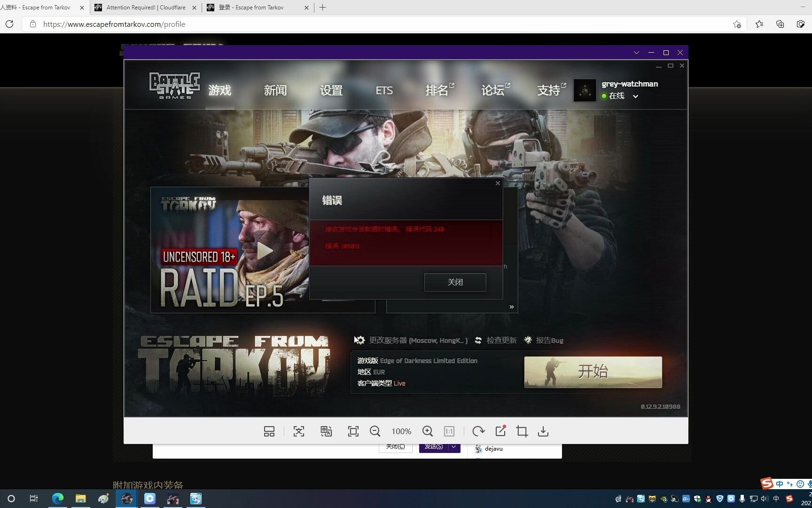The image size is (812, 508).
Task: Click the fit-to-window icon in viewer toolbar
Action: pos(353,431)
